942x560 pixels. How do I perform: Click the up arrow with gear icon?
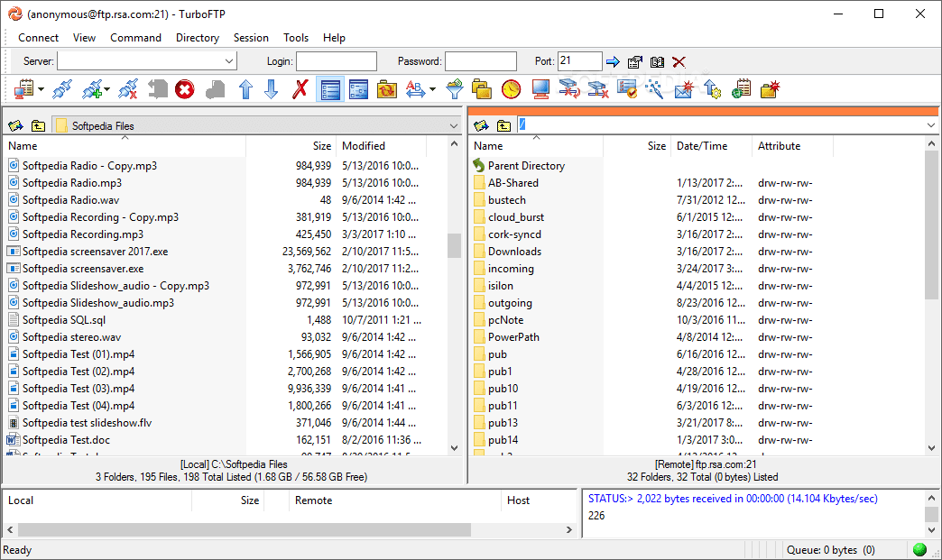point(713,90)
